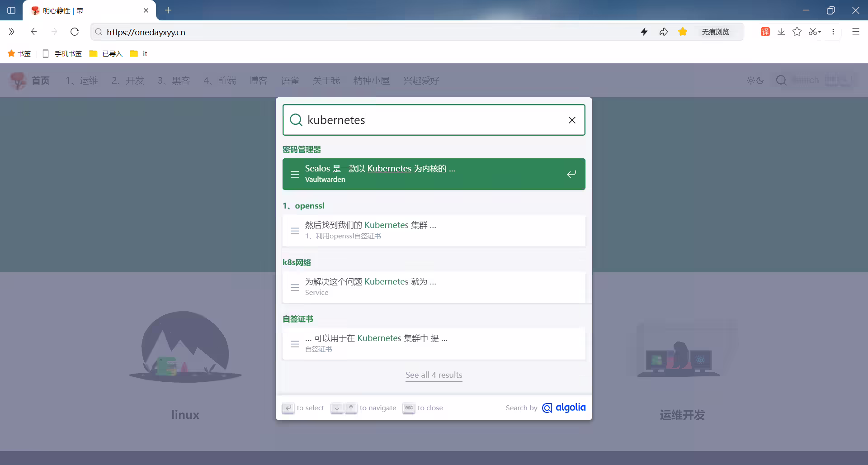Click the lightning speed mode icon
The image size is (868, 465).
pyautogui.click(x=644, y=32)
